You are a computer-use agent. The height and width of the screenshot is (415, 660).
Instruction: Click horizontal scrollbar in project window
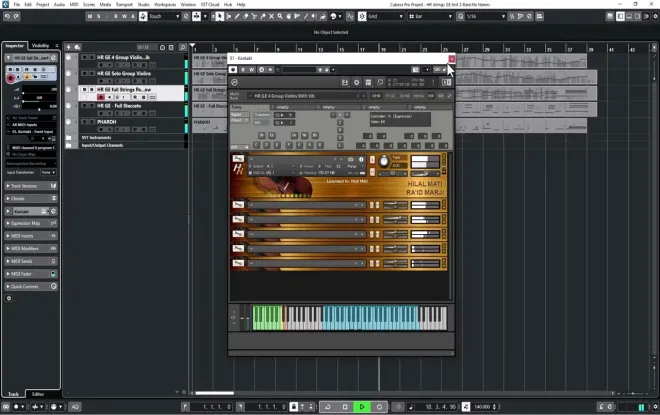(x=215, y=393)
